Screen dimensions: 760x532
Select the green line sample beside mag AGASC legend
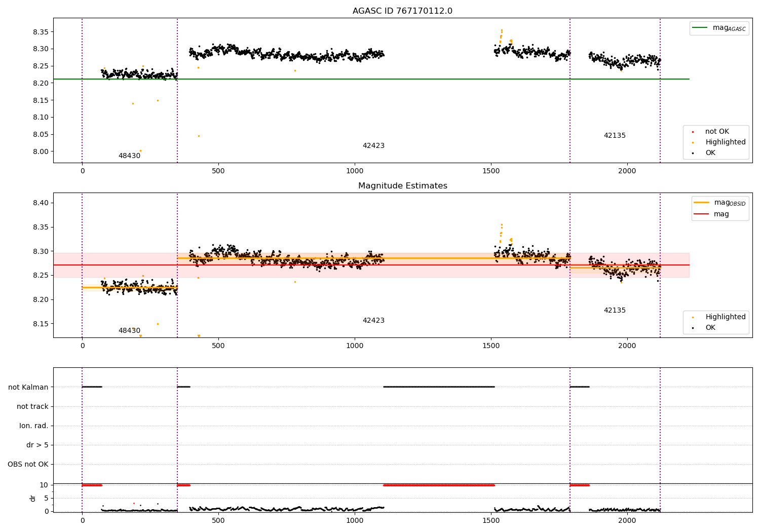(x=701, y=28)
